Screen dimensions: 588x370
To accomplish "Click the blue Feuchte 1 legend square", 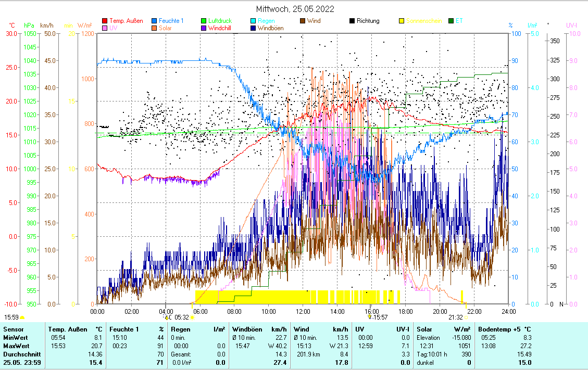I will coord(155,21).
